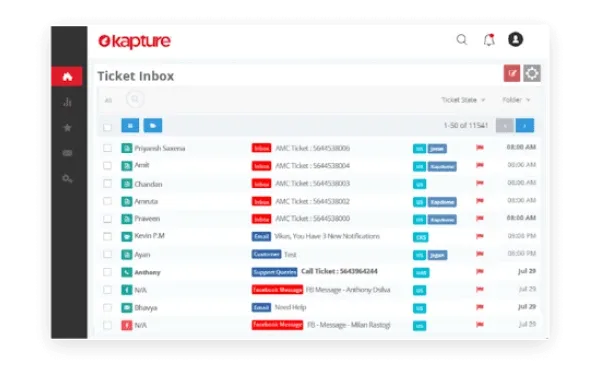Screen dimensions: 600x375
Task: Open the inbox settings gear
Action: pyautogui.click(x=532, y=73)
